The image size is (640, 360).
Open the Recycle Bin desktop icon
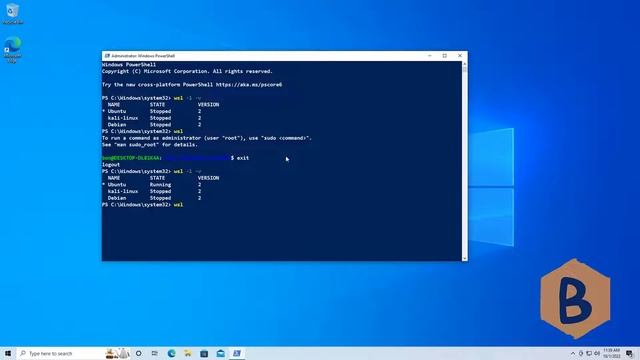tap(12, 13)
